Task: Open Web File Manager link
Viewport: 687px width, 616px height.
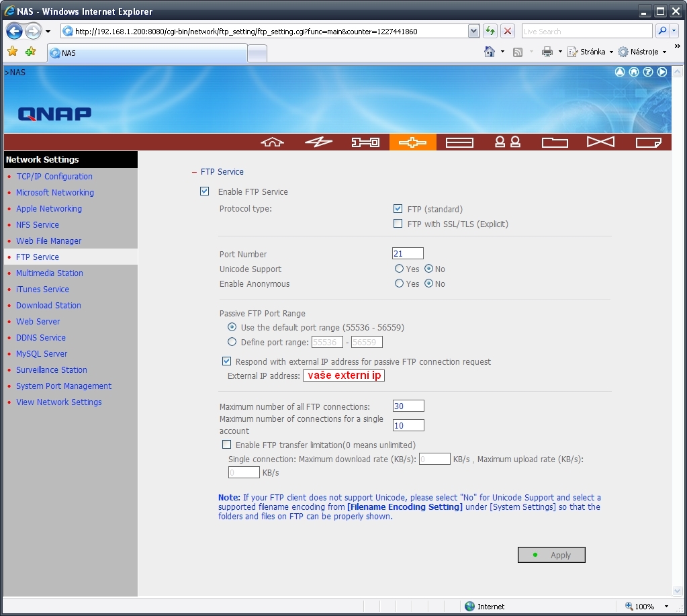Action: [x=48, y=241]
